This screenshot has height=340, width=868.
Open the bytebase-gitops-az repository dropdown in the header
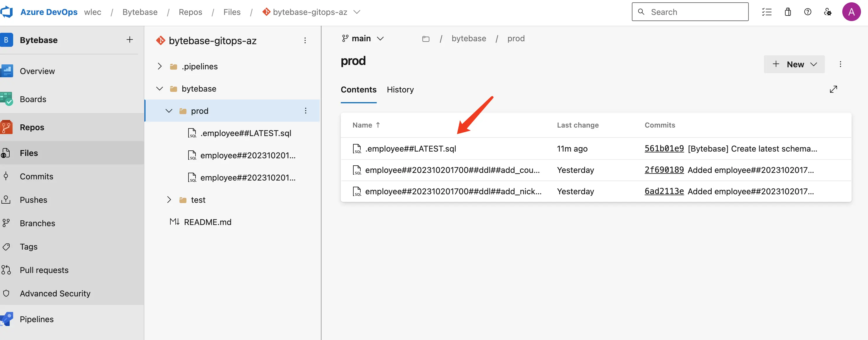tap(357, 12)
